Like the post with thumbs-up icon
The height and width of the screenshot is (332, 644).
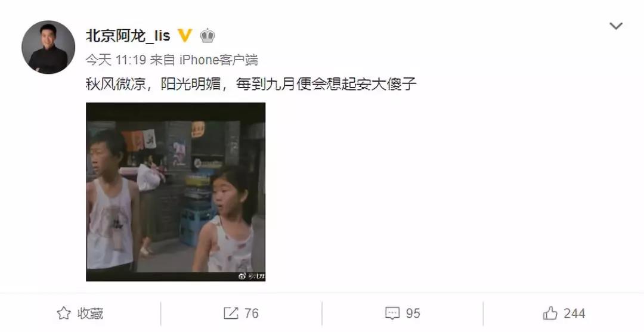coord(550,314)
